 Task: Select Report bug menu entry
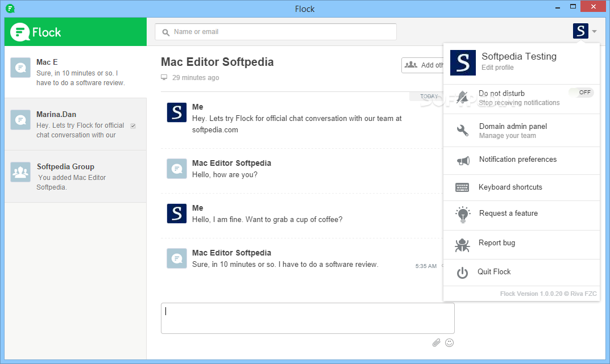click(521, 245)
